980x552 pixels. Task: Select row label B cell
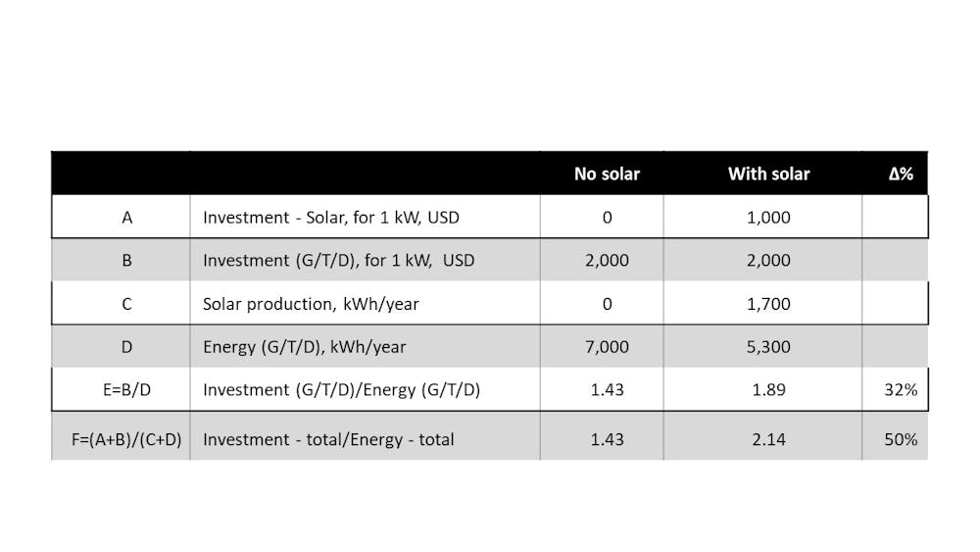(x=126, y=261)
